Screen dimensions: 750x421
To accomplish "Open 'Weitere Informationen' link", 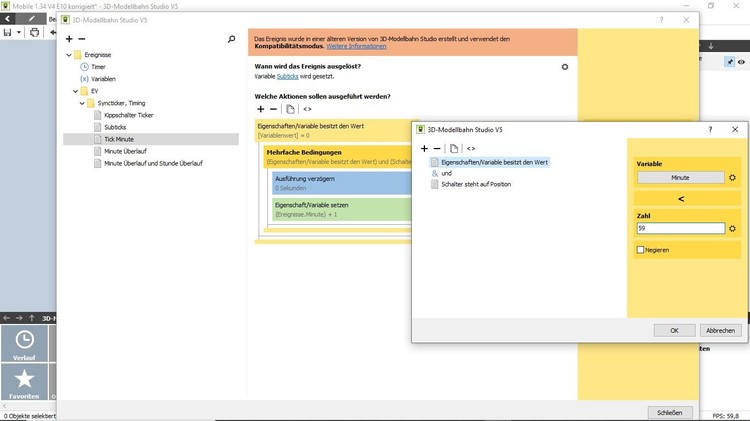I will (356, 46).
